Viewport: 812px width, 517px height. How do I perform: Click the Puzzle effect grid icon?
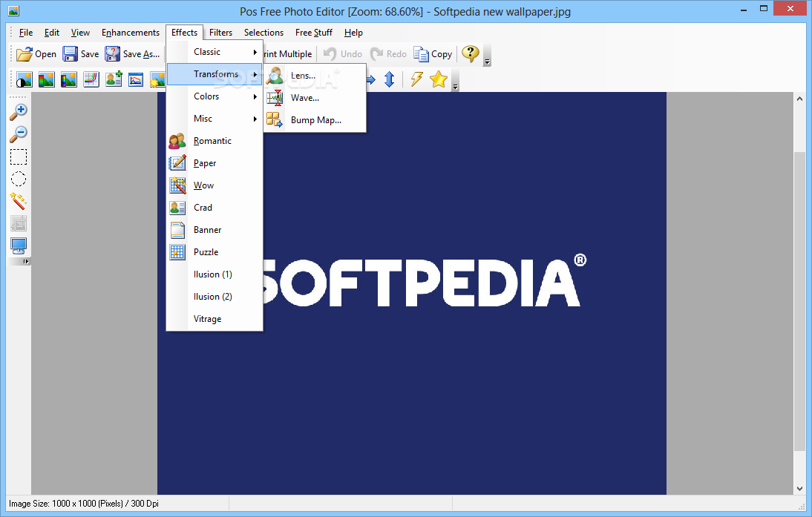177,252
